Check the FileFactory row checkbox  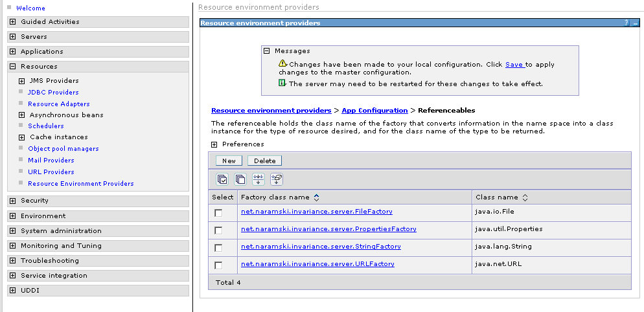[x=218, y=213]
